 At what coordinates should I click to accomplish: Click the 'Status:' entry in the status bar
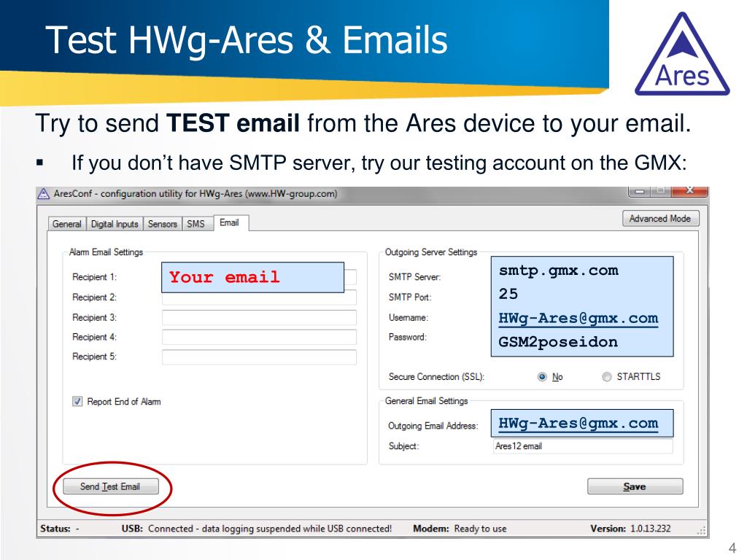point(60,529)
